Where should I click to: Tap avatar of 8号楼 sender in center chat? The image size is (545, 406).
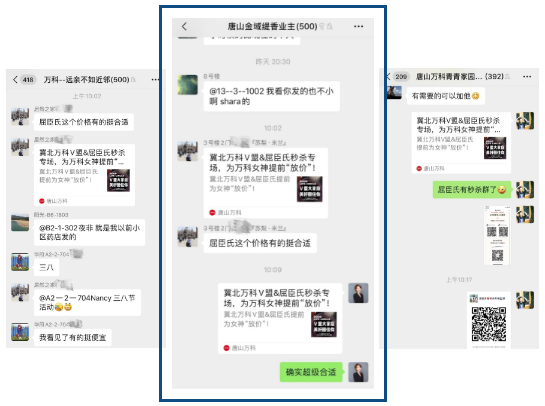(x=188, y=85)
